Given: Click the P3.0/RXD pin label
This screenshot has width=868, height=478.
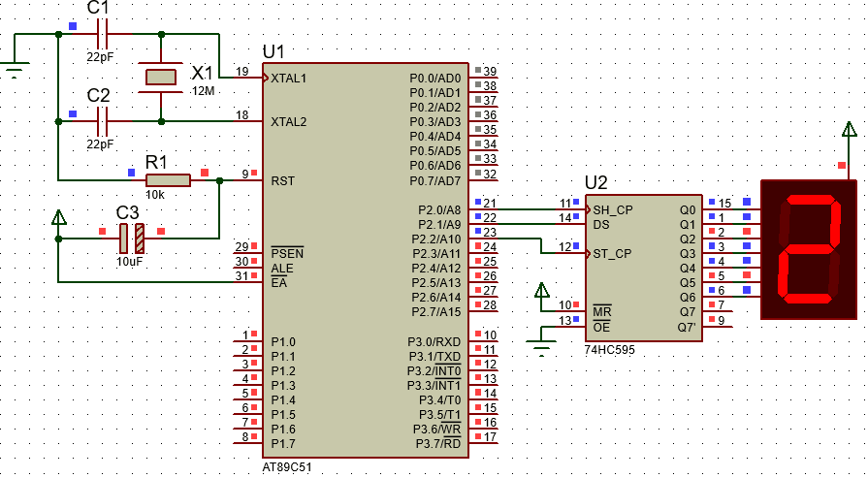Looking at the screenshot, I should pyautogui.click(x=434, y=342).
